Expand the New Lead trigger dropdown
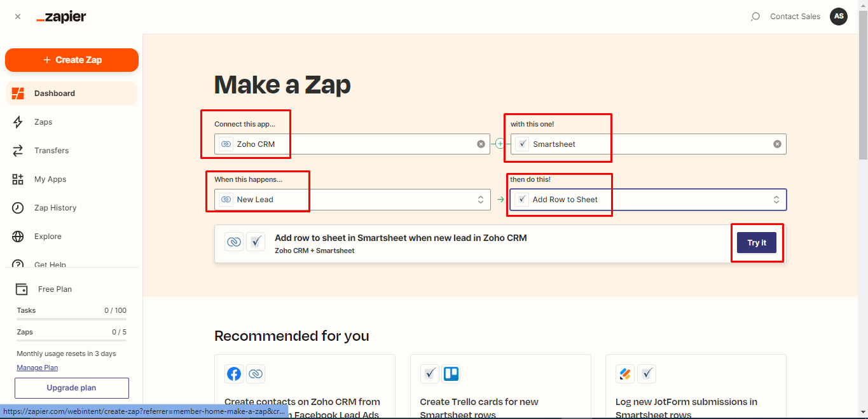 481,200
